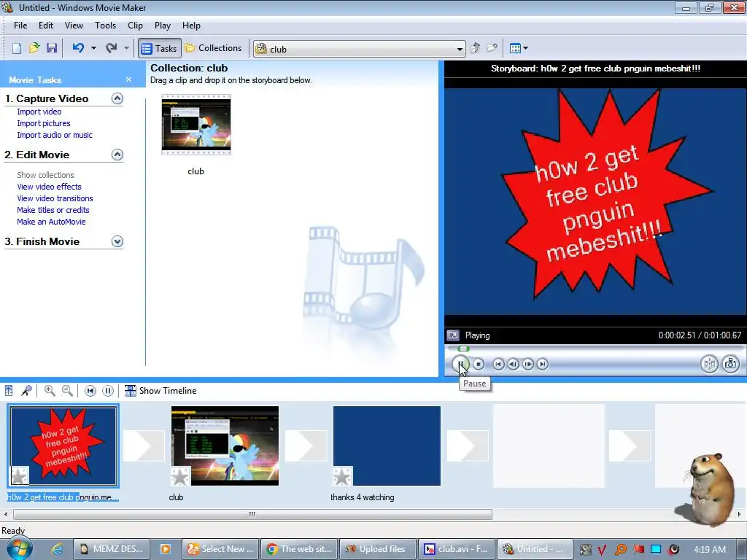Pause the preview monitor playback

coord(460,365)
